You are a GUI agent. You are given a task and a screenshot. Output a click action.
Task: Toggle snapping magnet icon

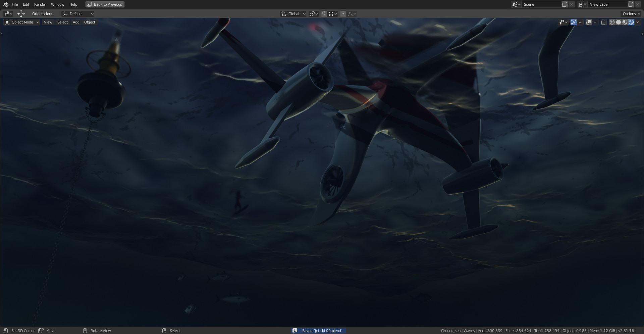pos(324,14)
